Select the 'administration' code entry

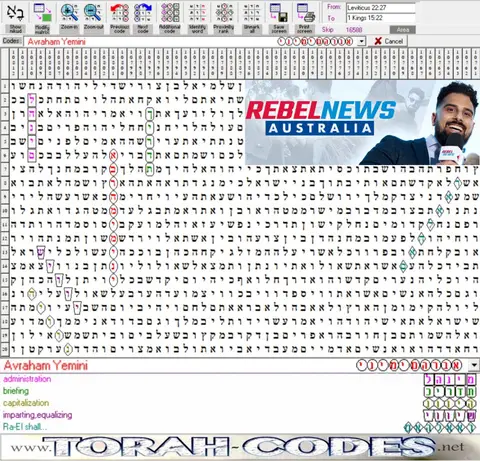(x=27, y=379)
